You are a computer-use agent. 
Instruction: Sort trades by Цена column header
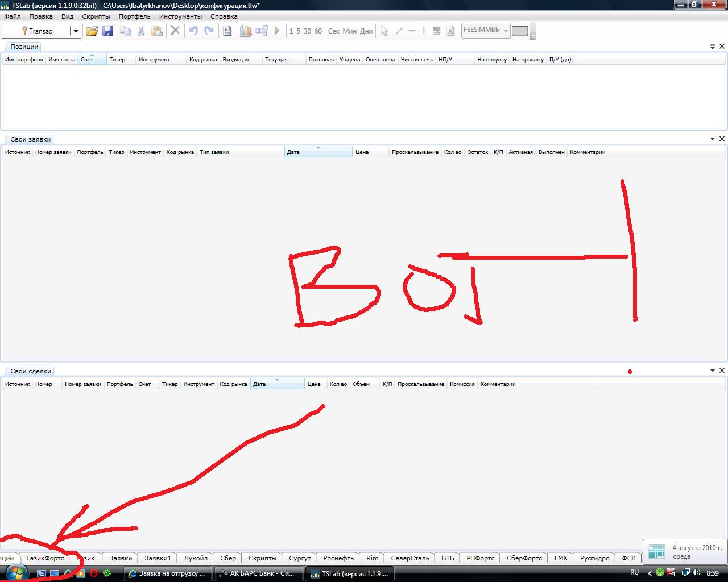tap(316, 384)
